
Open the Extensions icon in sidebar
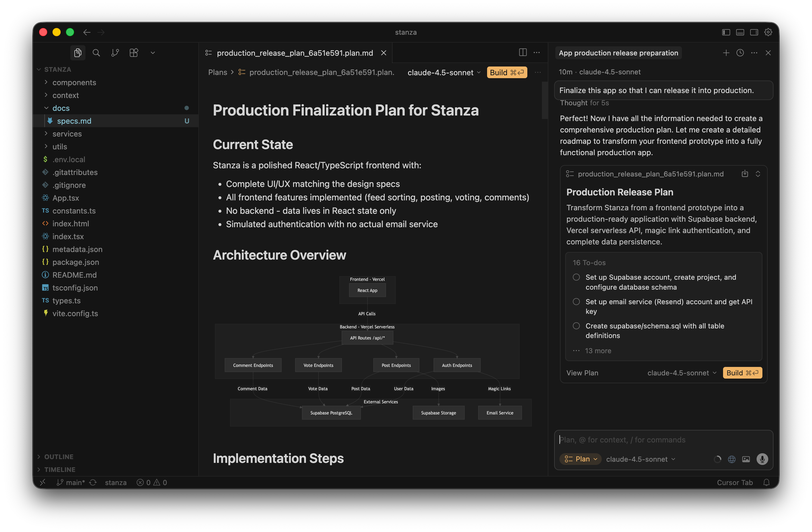pyautogui.click(x=134, y=53)
